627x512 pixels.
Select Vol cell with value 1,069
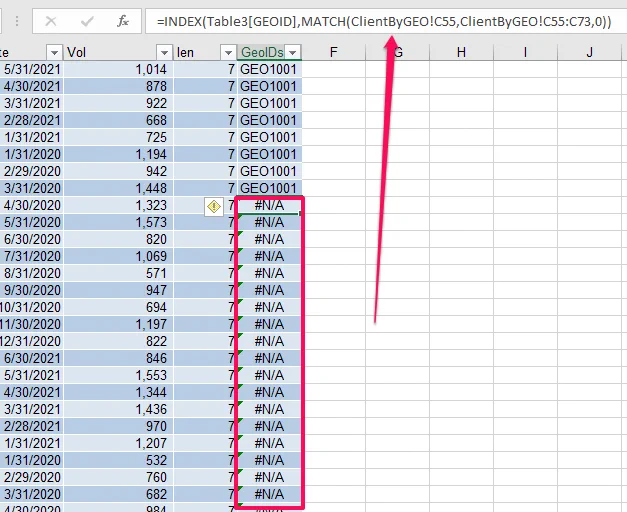(118, 256)
